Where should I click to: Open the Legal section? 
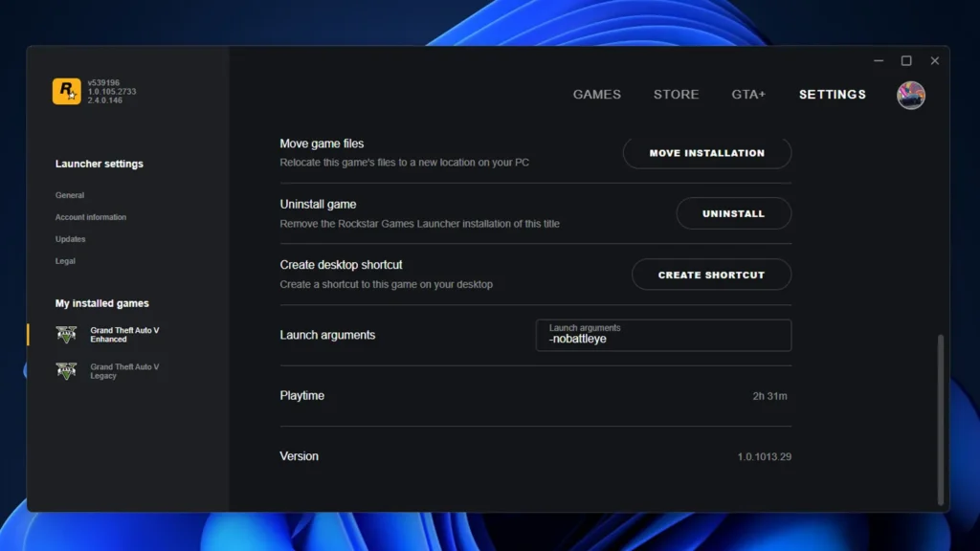click(64, 260)
